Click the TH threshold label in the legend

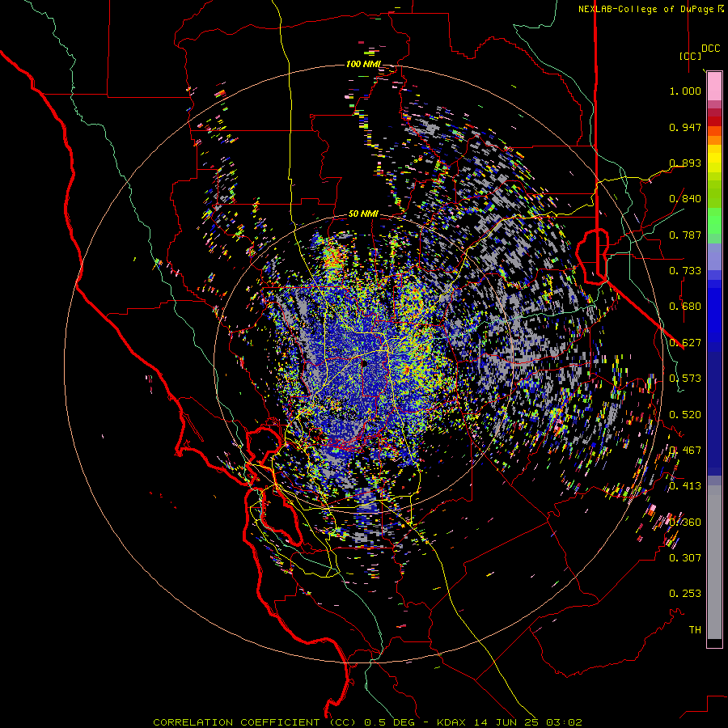pyautogui.click(x=695, y=630)
